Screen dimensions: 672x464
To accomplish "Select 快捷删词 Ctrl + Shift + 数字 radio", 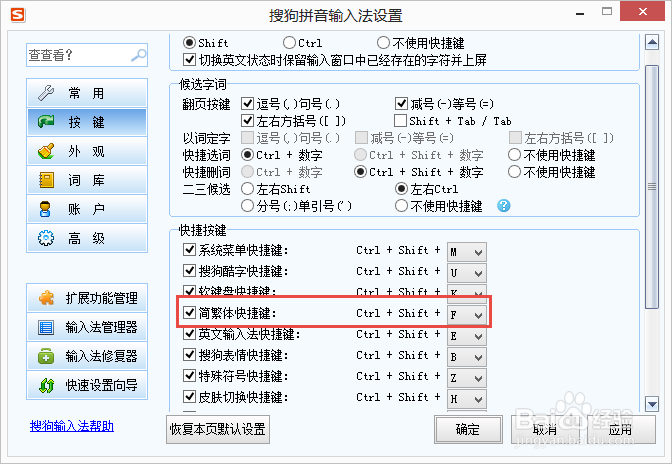I will (x=360, y=172).
